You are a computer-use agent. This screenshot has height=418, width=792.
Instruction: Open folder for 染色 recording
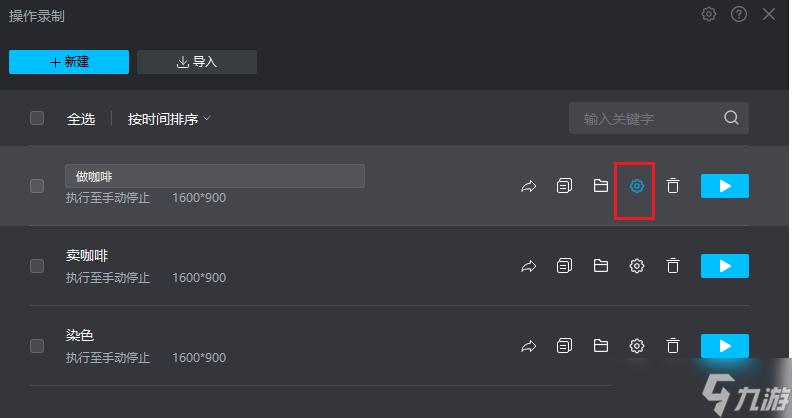(x=601, y=346)
